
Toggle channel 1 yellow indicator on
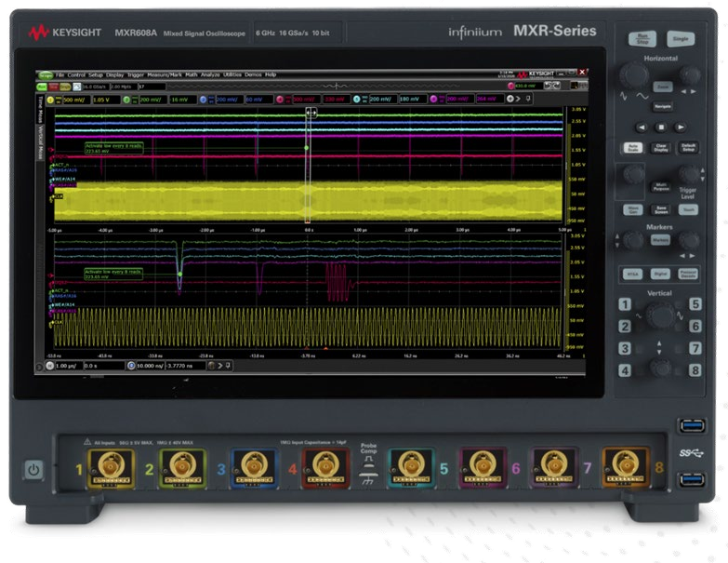(50, 100)
